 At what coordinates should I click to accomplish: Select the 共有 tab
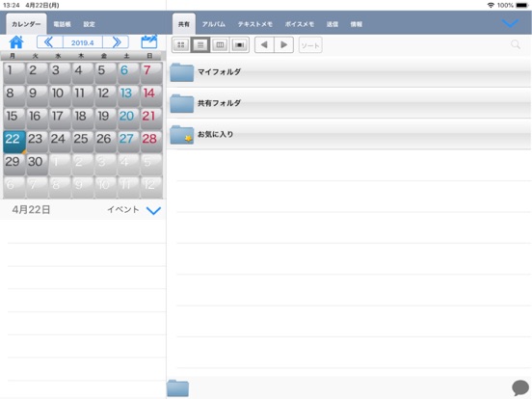[x=184, y=24]
